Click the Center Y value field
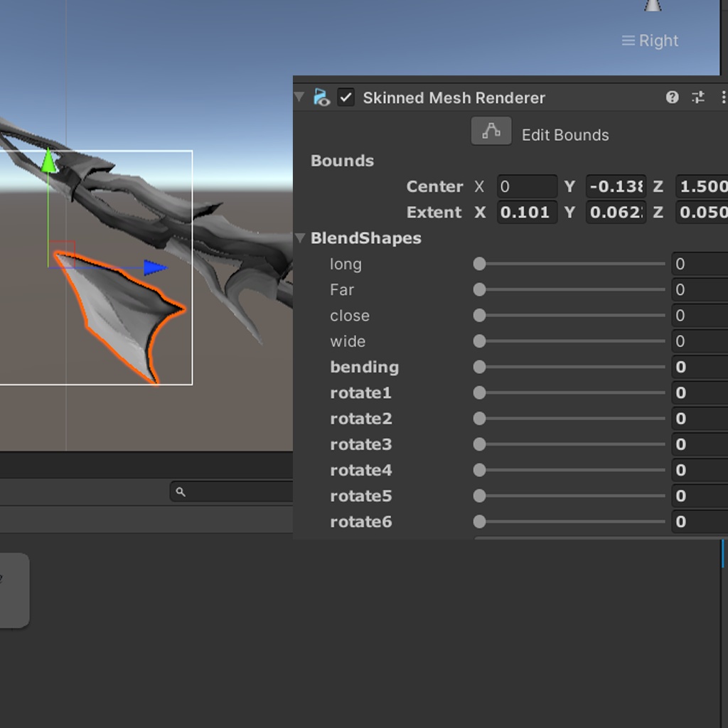The height and width of the screenshot is (728, 728). pos(616,187)
